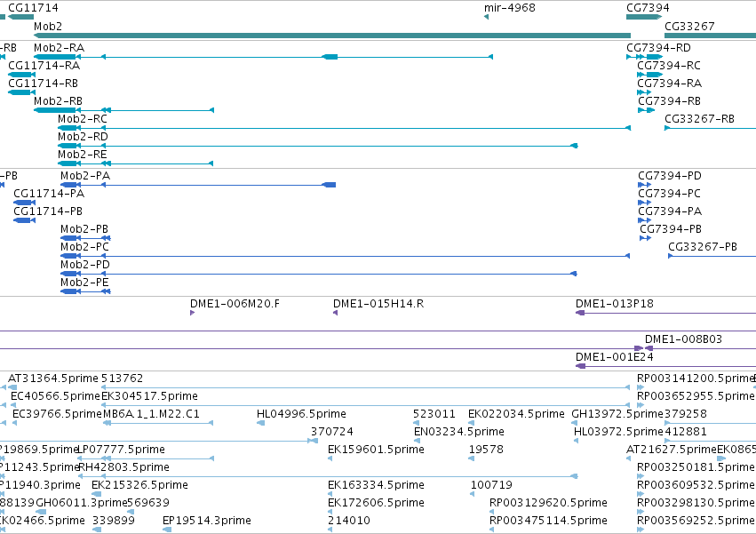This screenshot has height=534, width=756.
Task: Click the CG7394-RB transcript label
Action: 669,101
